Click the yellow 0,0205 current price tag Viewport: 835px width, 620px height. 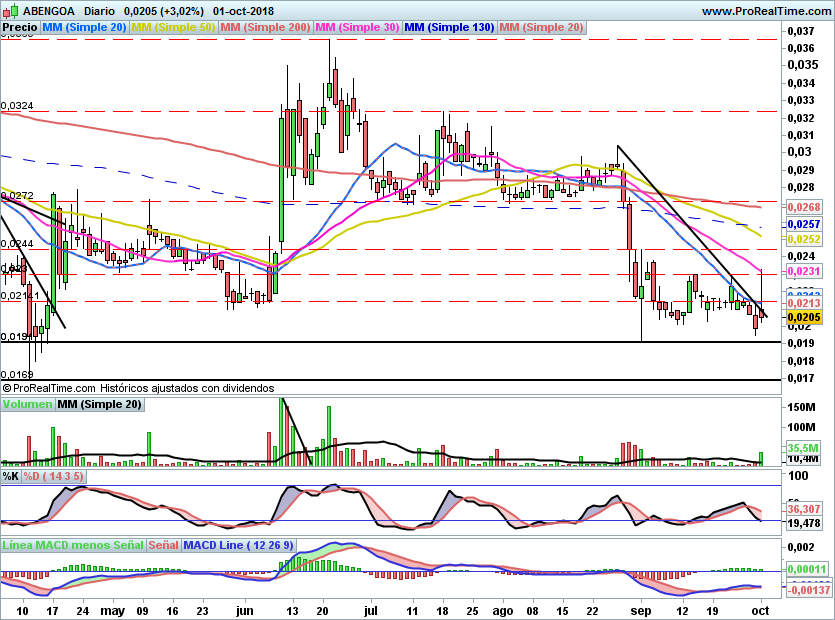coord(804,317)
